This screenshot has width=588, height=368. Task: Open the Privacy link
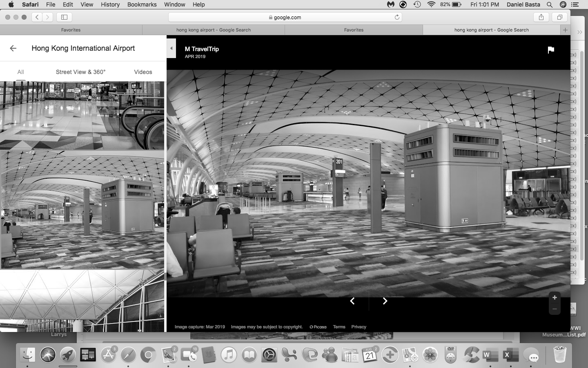tap(359, 327)
